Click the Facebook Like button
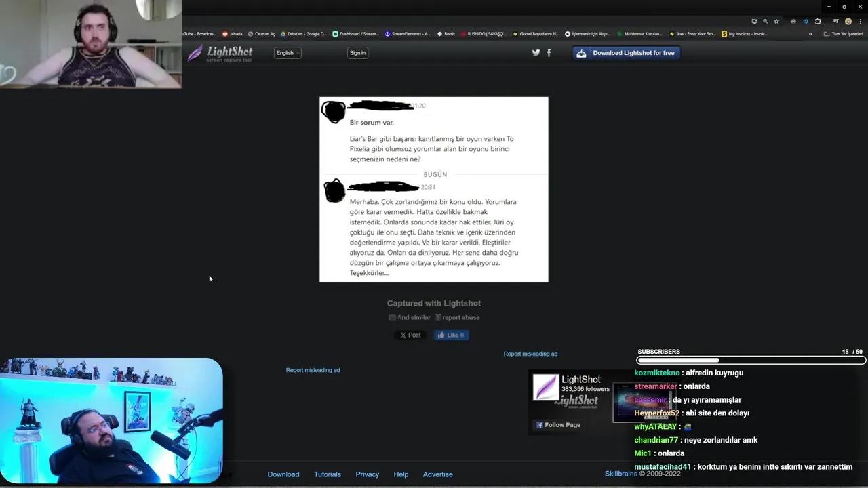The height and width of the screenshot is (488, 868). [x=451, y=335]
